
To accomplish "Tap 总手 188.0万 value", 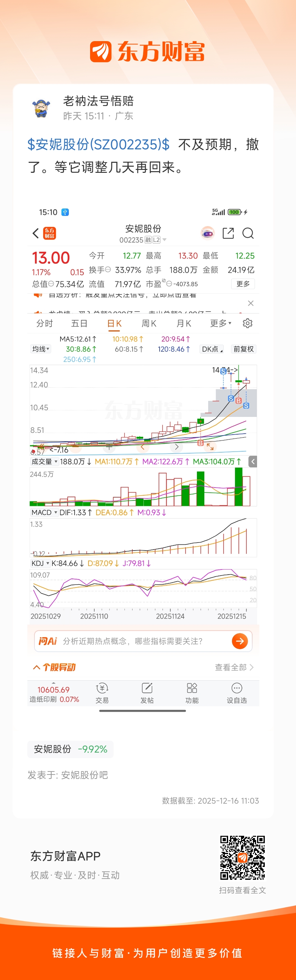I will click(x=183, y=270).
